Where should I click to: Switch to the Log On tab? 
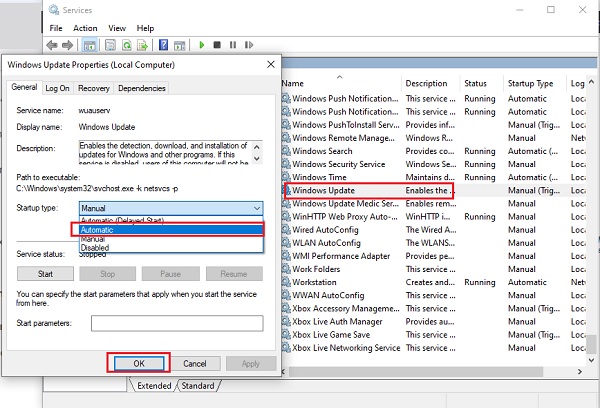[x=57, y=88]
